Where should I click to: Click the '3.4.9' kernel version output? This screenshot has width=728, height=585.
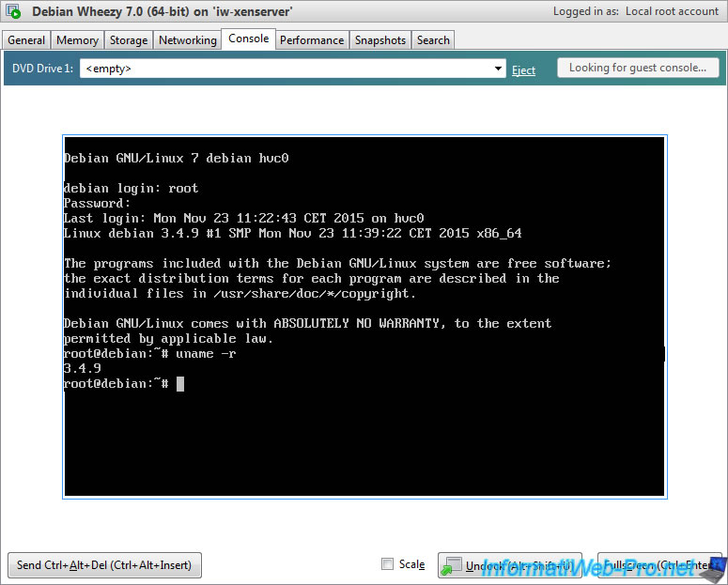(x=82, y=369)
